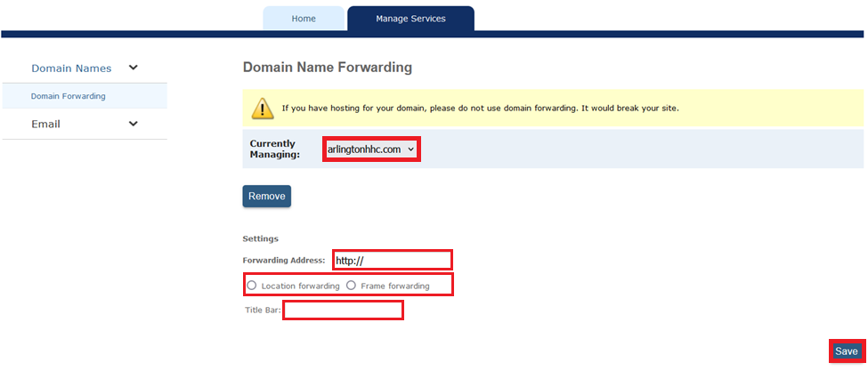Click the Save button

point(846,351)
